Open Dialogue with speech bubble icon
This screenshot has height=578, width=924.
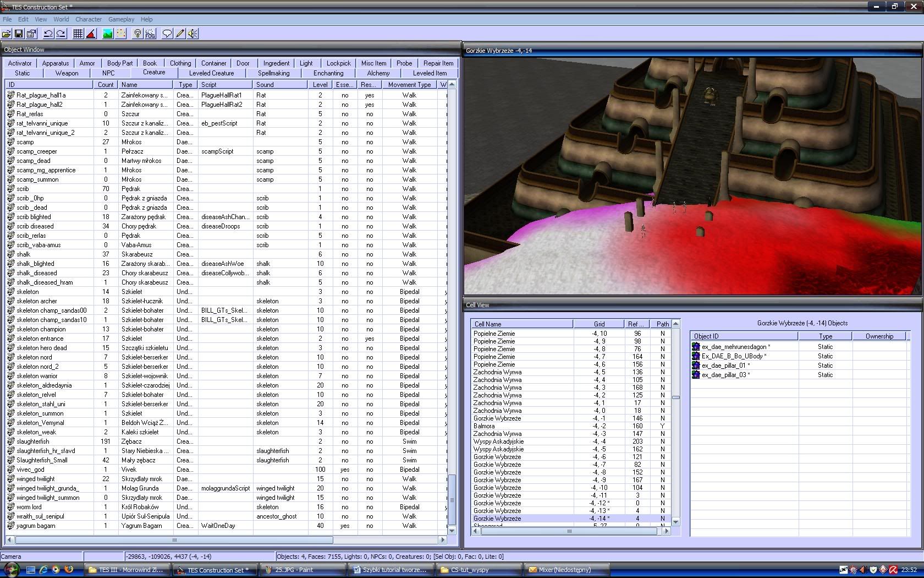point(167,34)
